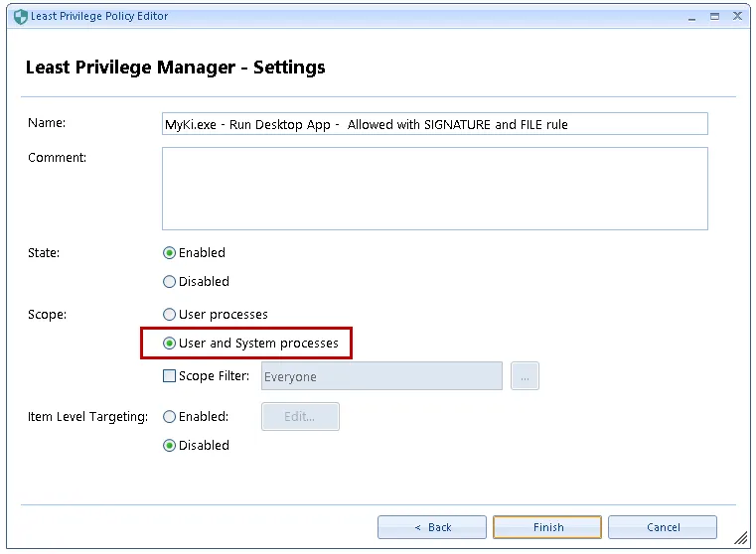This screenshot has width=756, height=554.
Task: Maximize the Policy Editor window
Action: point(714,16)
